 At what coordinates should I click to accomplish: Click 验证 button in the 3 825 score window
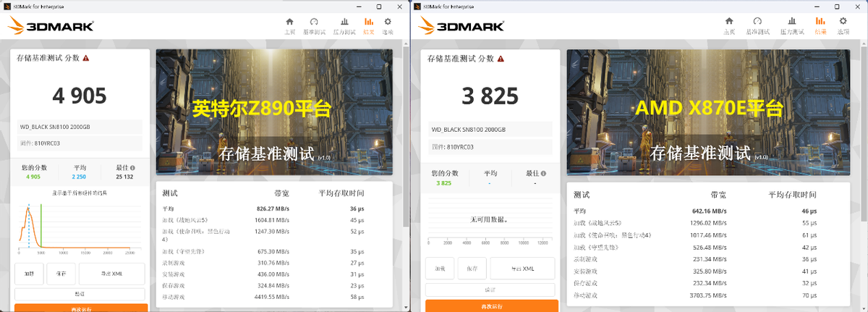[491, 290]
